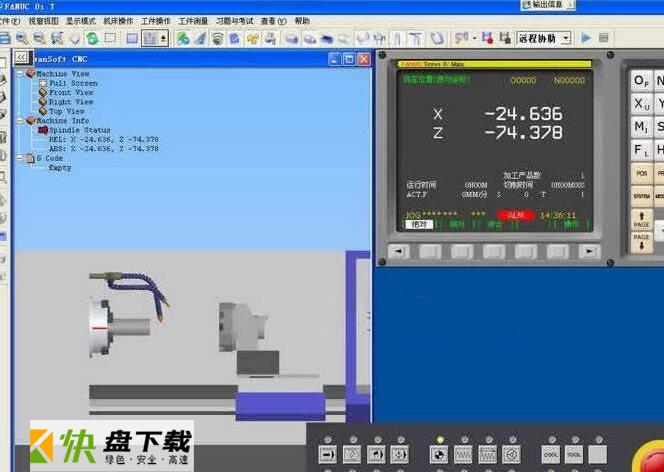664x472 pixels.
Task: Click the green wireless signal toolbar icon
Action: [217, 39]
